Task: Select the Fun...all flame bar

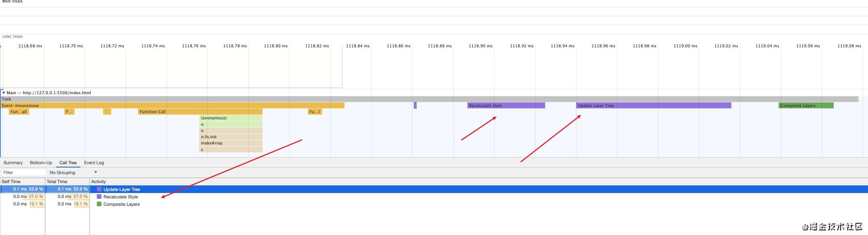Action: (19, 112)
